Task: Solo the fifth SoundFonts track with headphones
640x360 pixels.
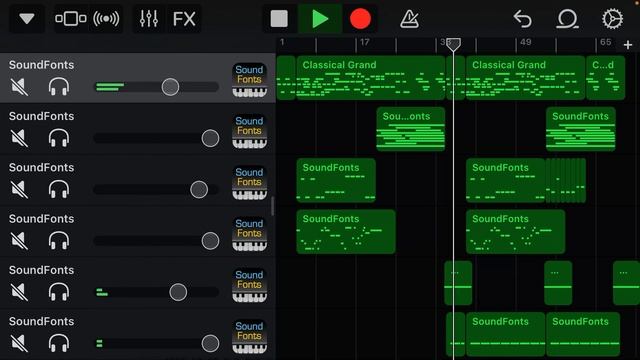Action: (x=59, y=292)
